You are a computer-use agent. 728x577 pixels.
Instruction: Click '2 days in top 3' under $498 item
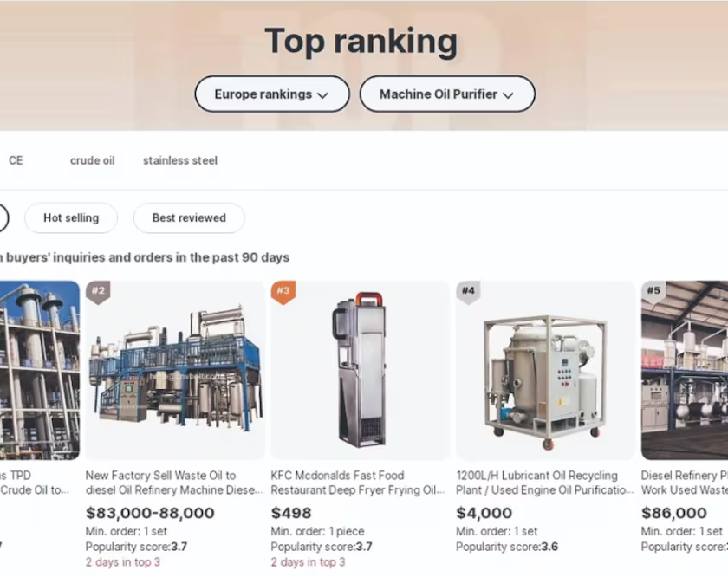click(x=308, y=562)
